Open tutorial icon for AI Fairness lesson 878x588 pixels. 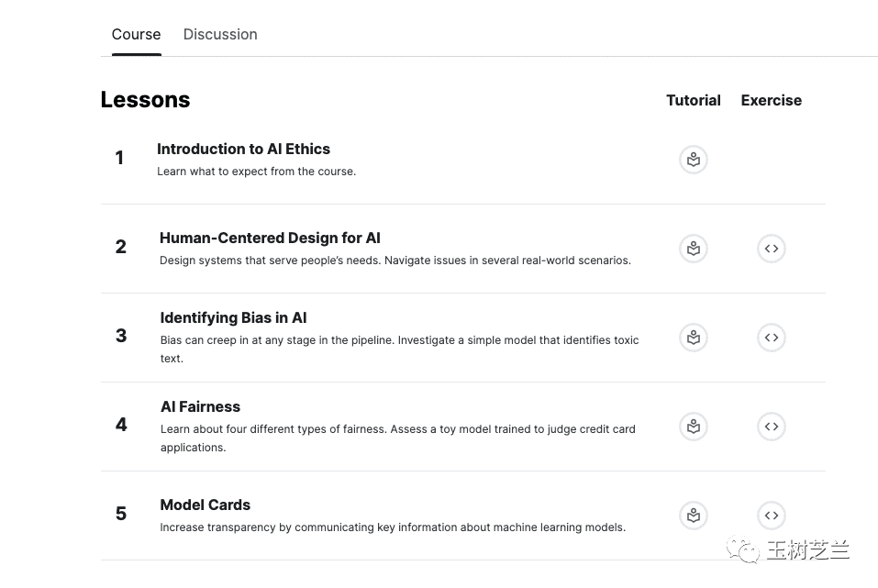(694, 427)
